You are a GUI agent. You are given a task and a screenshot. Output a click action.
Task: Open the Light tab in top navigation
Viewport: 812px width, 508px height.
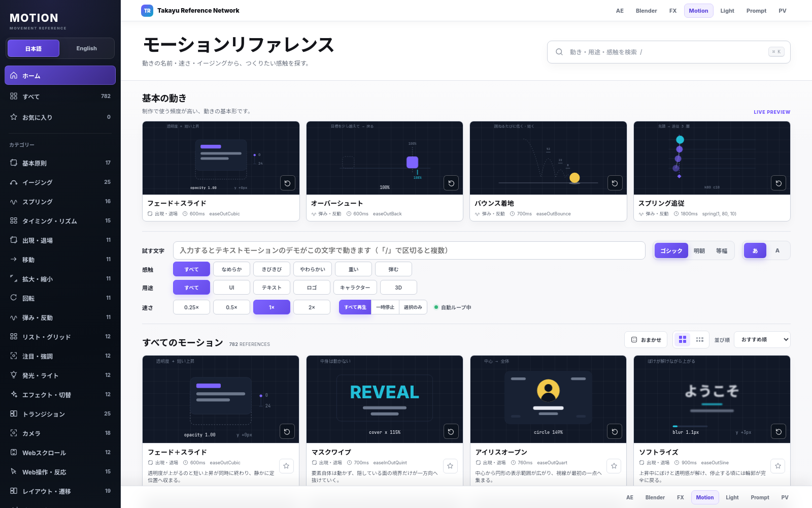click(x=727, y=11)
